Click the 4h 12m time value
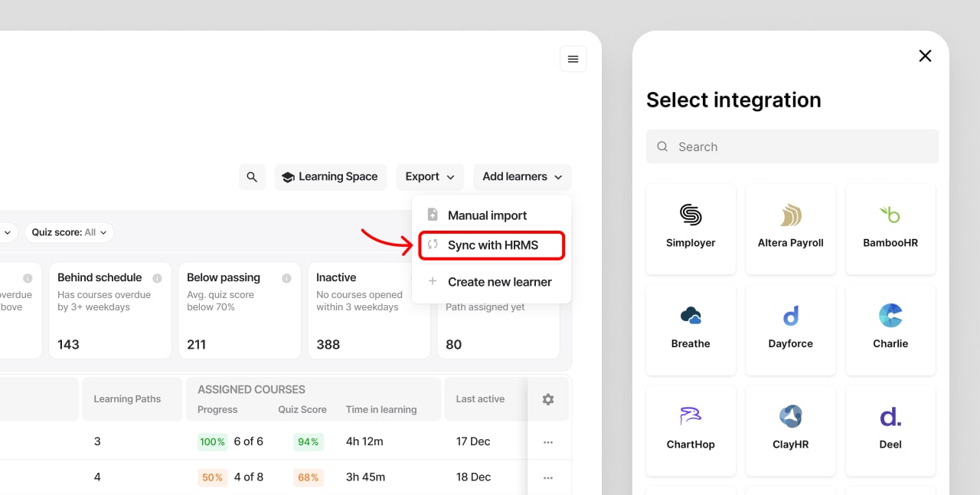Viewport: 980px width, 495px height. click(364, 441)
